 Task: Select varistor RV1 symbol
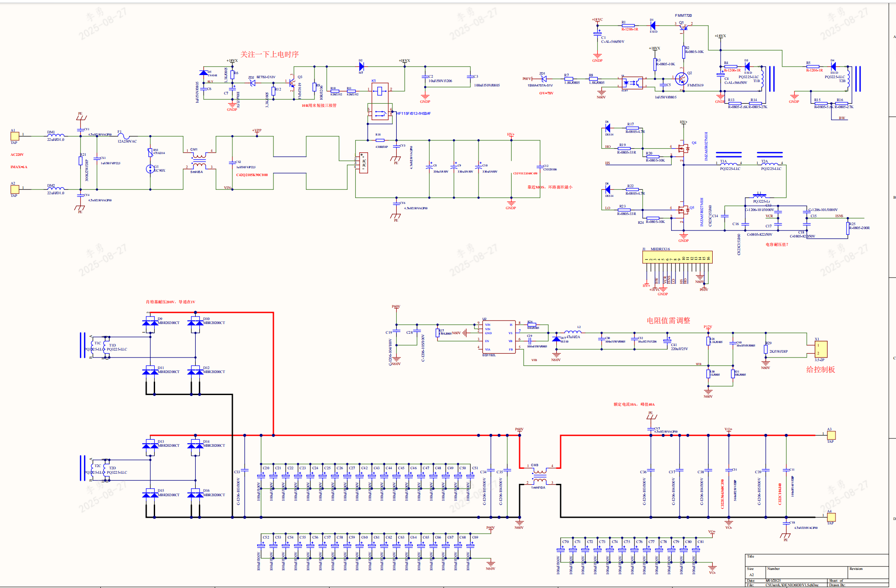click(150, 152)
